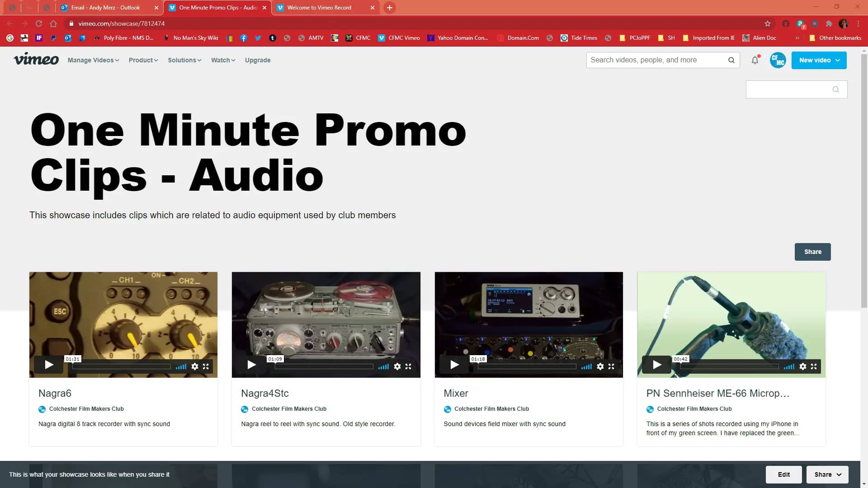Play the PN Sennheiser ME-66 video

point(657,365)
